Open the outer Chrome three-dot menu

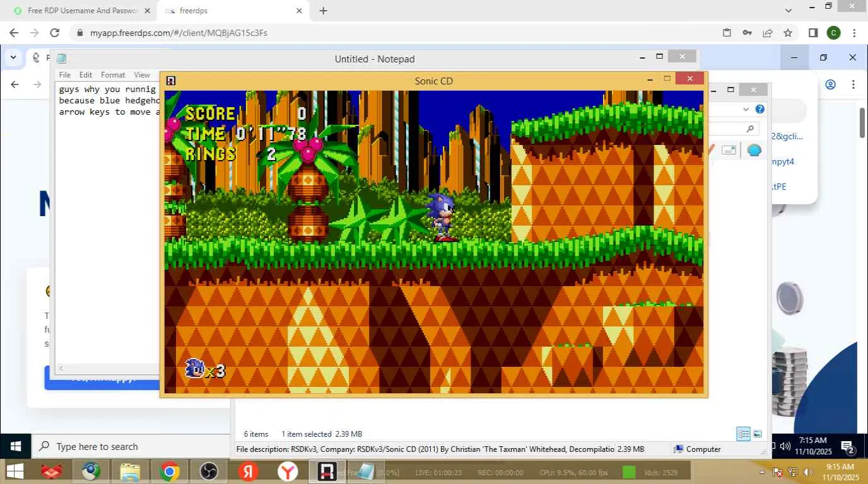coord(855,33)
